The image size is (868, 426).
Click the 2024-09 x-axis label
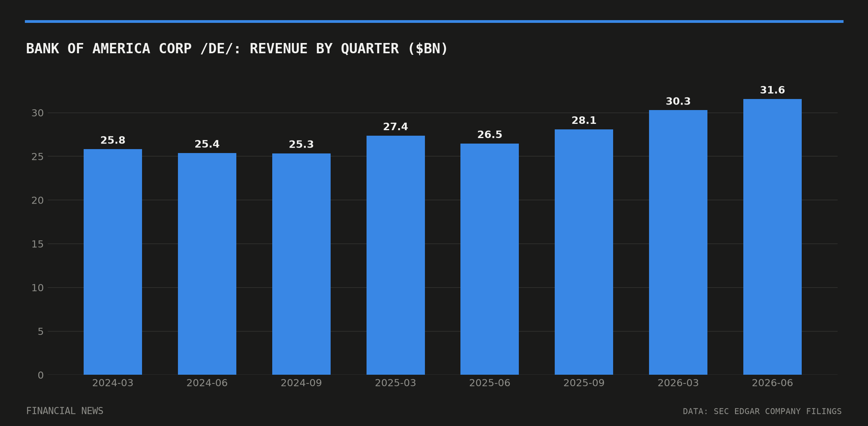pos(301,383)
